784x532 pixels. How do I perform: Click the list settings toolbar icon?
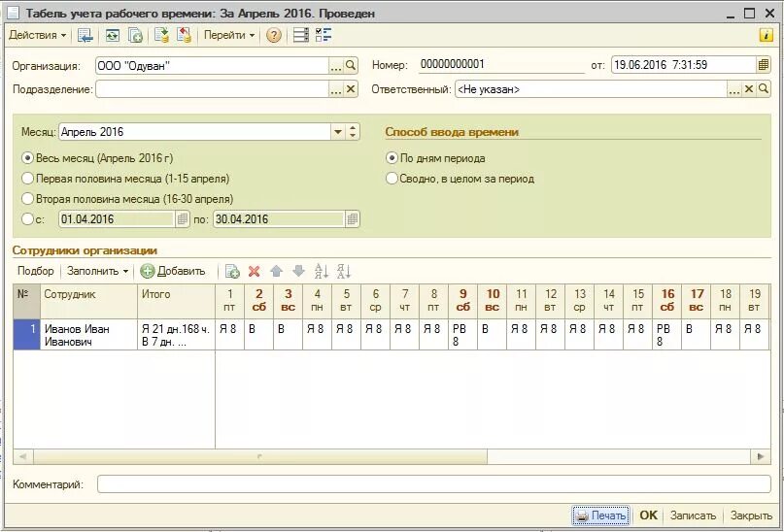click(300, 35)
